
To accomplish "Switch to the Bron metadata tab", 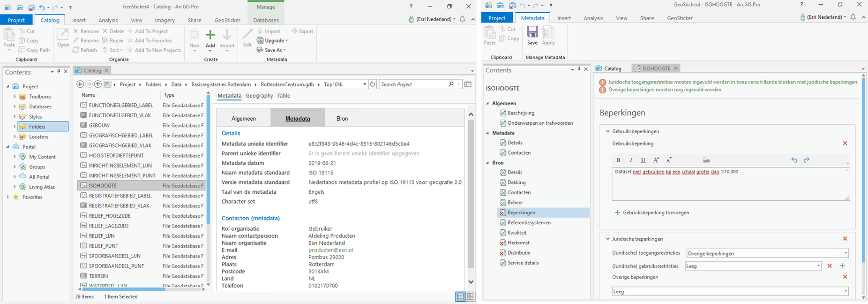I will 342,118.
